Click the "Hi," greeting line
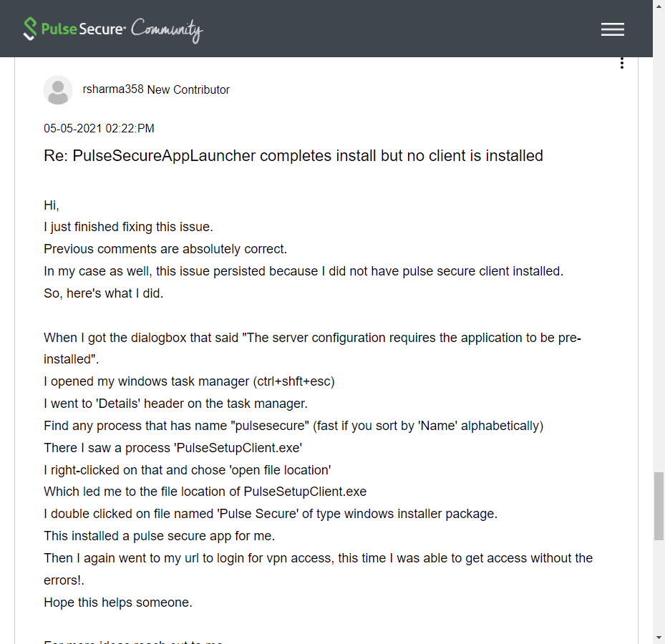665x644 pixels. tap(52, 205)
